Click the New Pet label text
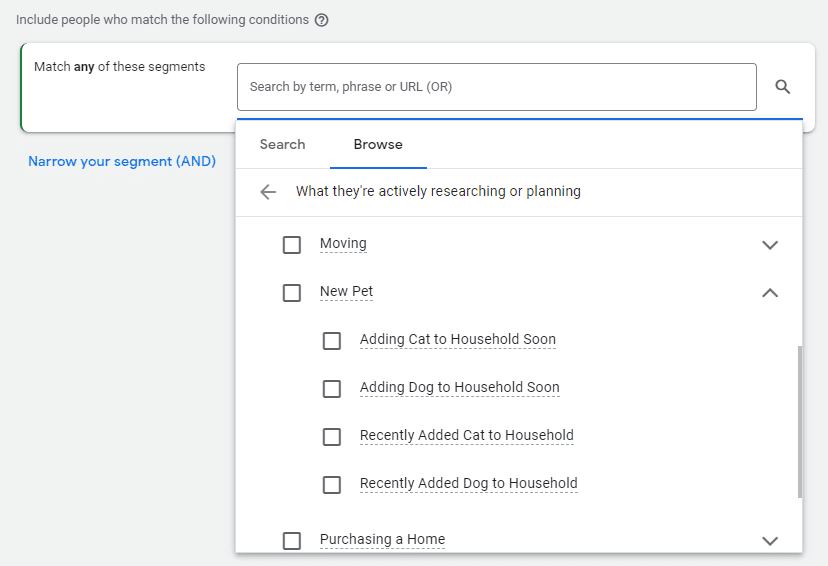 [346, 291]
